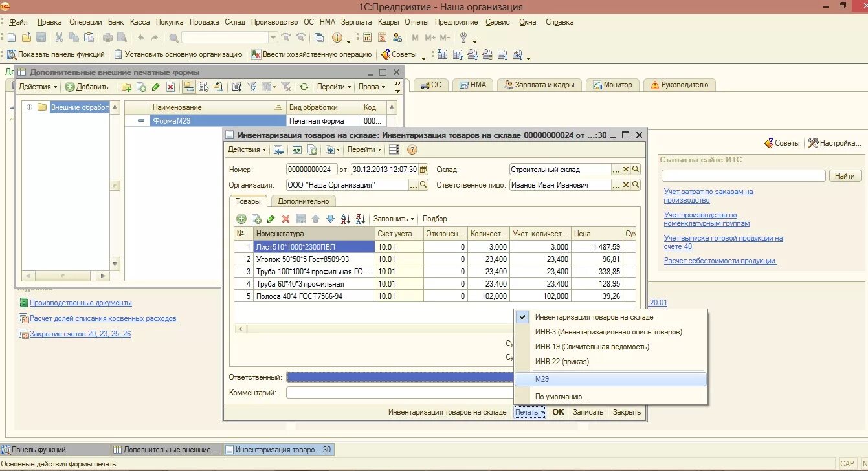Click ellipsis select button of Склад field
Image resolution: width=868 pixels, height=471 pixels.
[616, 170]
